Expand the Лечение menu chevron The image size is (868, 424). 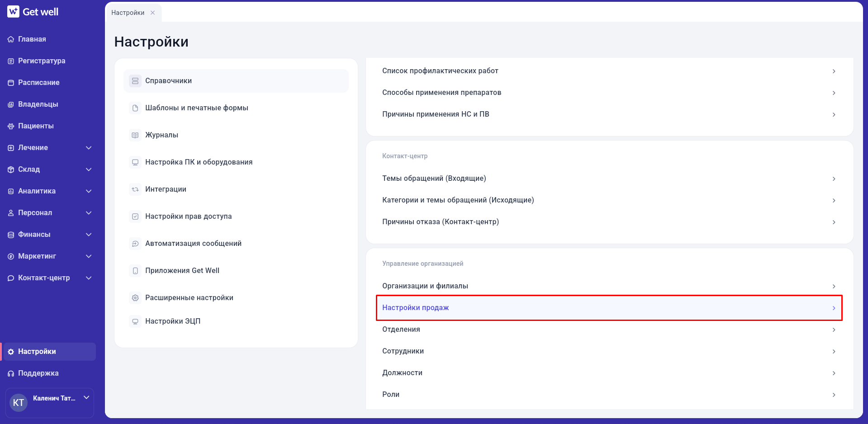click(x=89, y=148)
